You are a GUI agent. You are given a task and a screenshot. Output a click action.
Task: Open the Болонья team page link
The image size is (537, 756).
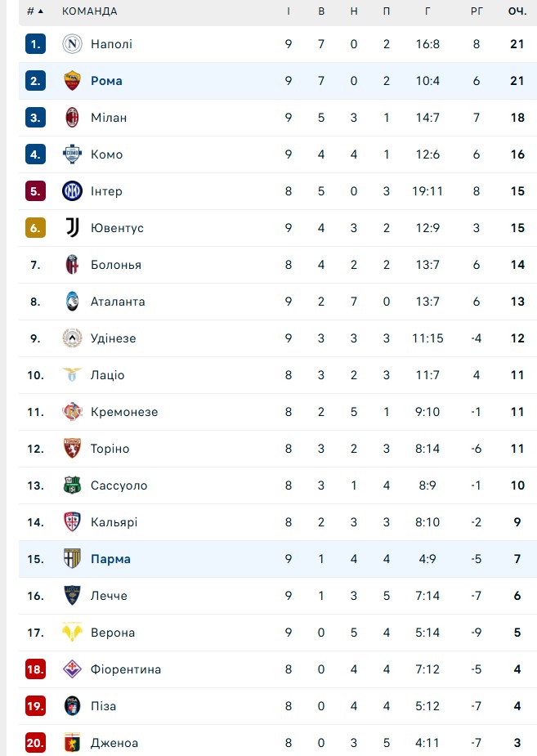(x=115, y=265)
